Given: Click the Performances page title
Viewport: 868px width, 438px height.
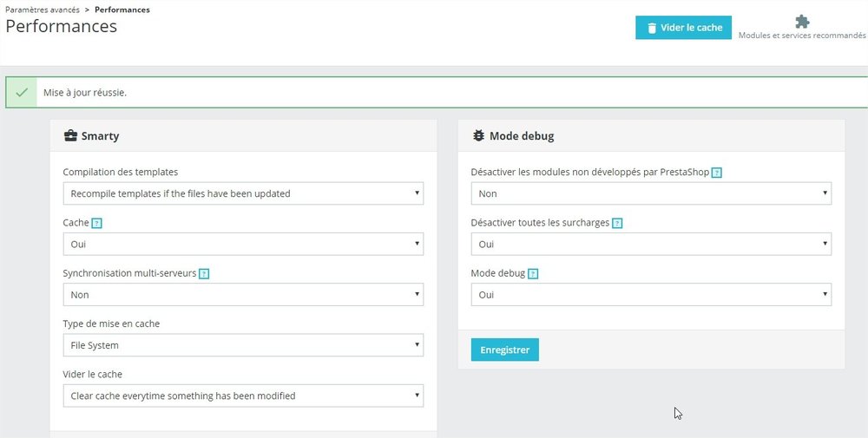Looking at the screenshot, I should [x=62, y=26].
